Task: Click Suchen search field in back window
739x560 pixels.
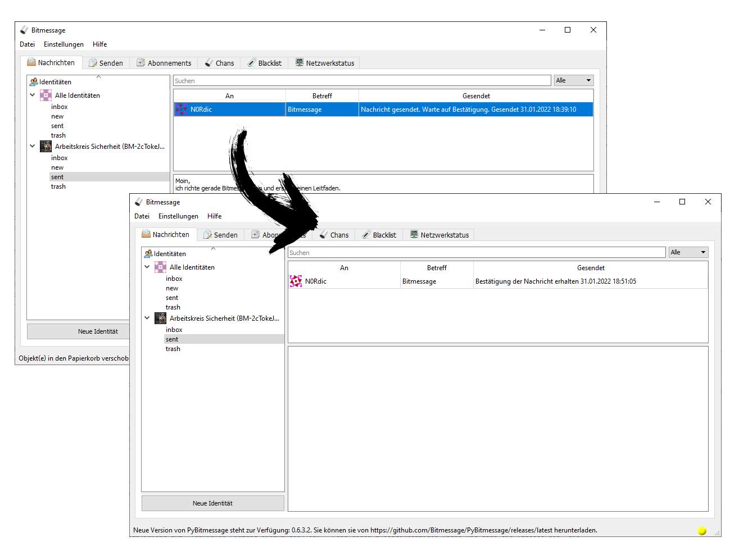Action: point(362,81)
